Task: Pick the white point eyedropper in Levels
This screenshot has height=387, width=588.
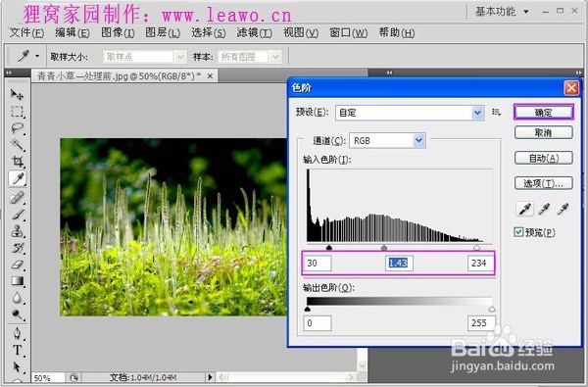Action: (563, 209)
